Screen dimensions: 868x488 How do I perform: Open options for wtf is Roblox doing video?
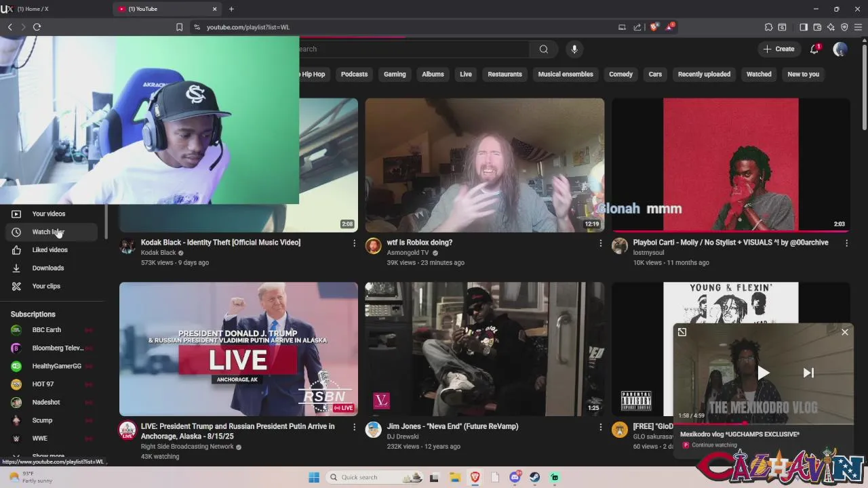pos(600,243)
